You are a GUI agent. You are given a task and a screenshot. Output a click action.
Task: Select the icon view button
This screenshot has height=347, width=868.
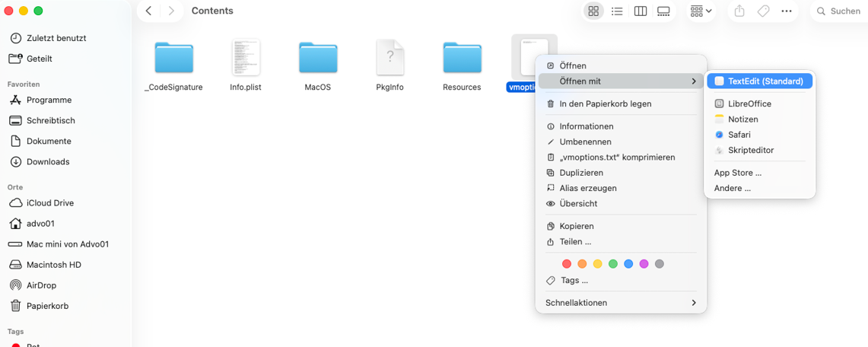(593, 11)
